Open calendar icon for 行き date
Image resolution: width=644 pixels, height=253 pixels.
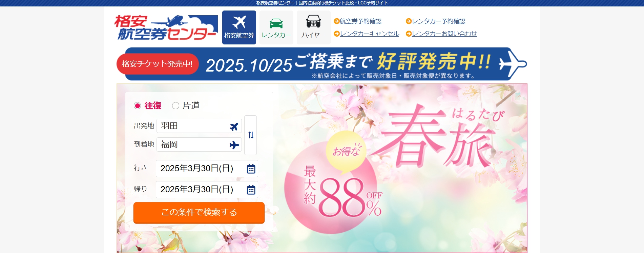point(251,169)
